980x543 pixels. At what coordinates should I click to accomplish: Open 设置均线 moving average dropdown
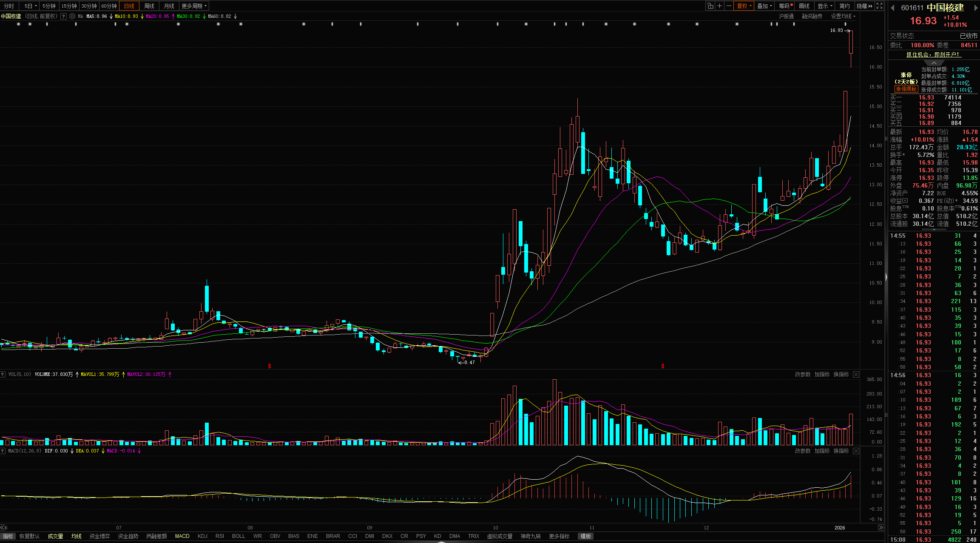click(x=843, y=16)
